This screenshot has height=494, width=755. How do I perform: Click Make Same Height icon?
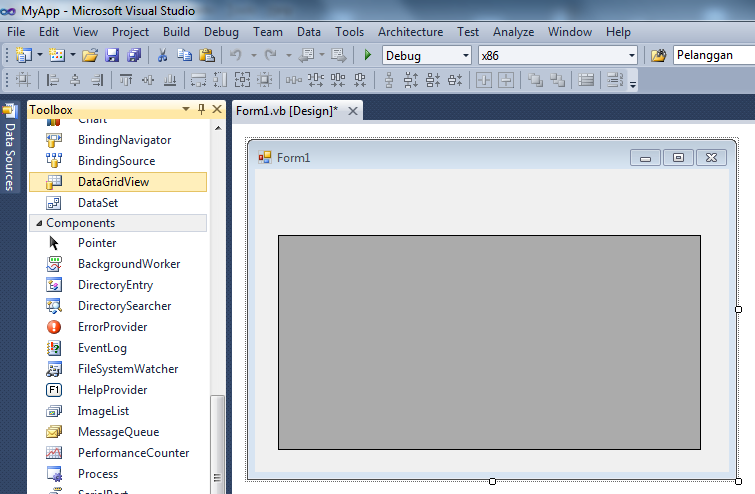(221, 80)
